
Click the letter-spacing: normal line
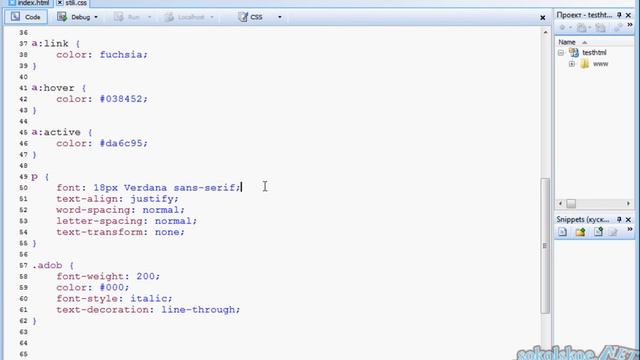pos(127,221)
